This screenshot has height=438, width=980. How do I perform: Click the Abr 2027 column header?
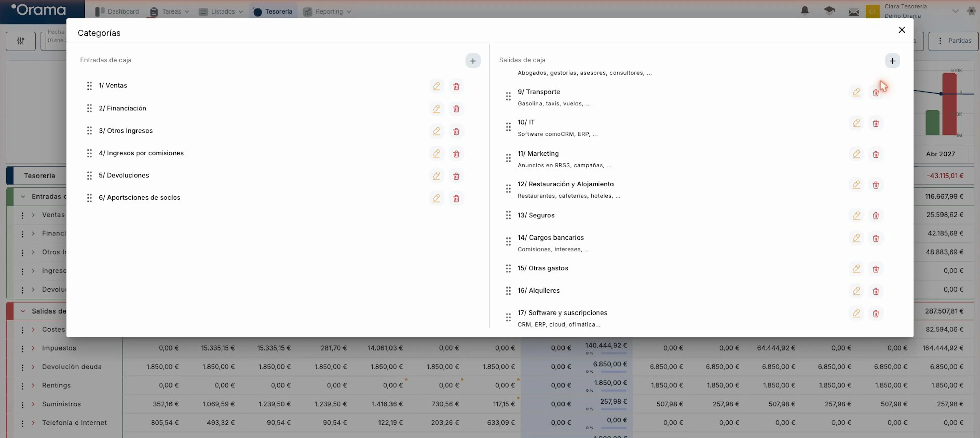(x=940, y=154)
